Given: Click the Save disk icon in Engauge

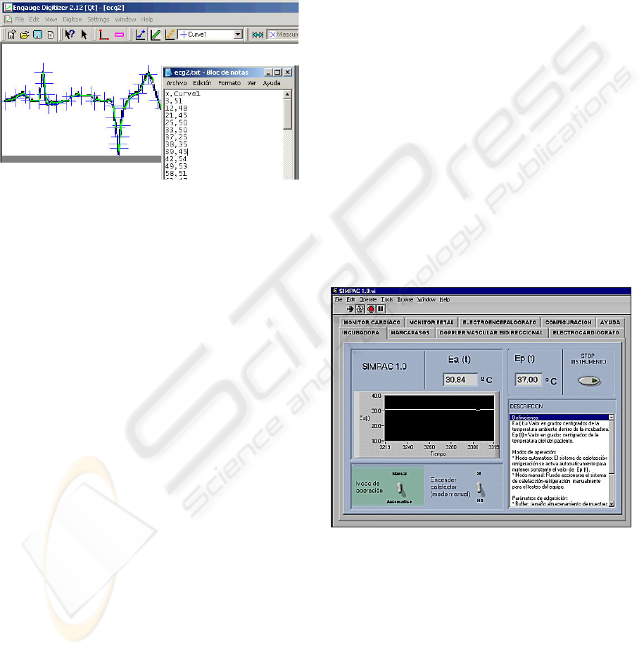Looking at the screenshot, I should (x=38, y=34).
